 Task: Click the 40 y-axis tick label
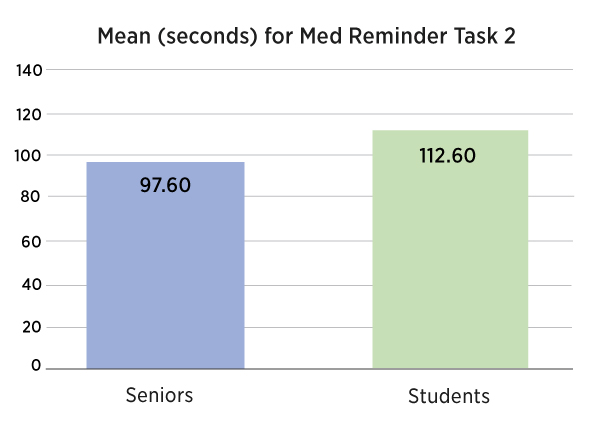pyautogui.click(x=32, y=284)
